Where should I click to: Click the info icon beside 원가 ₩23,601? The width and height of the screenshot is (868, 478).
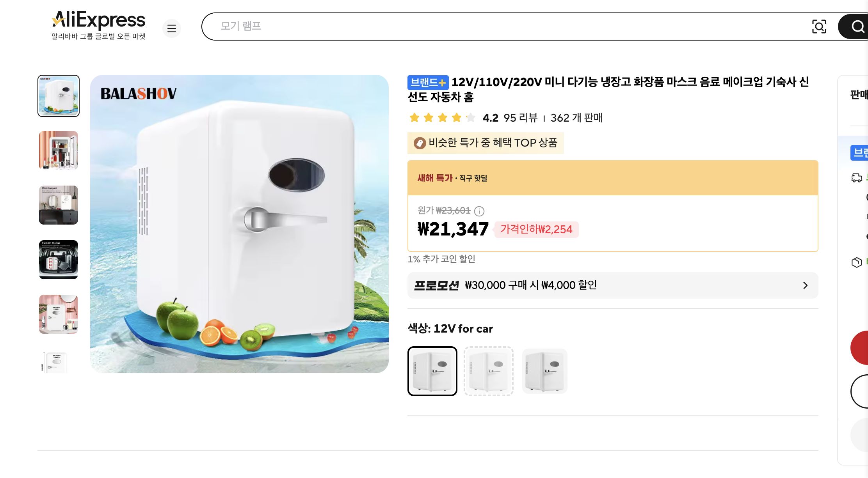(479, 212)
